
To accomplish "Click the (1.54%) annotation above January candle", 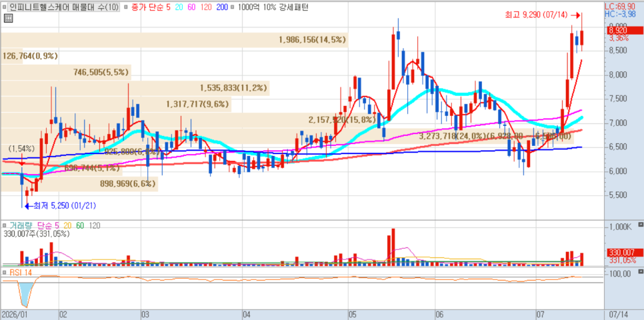I will [x=22, y=147].
